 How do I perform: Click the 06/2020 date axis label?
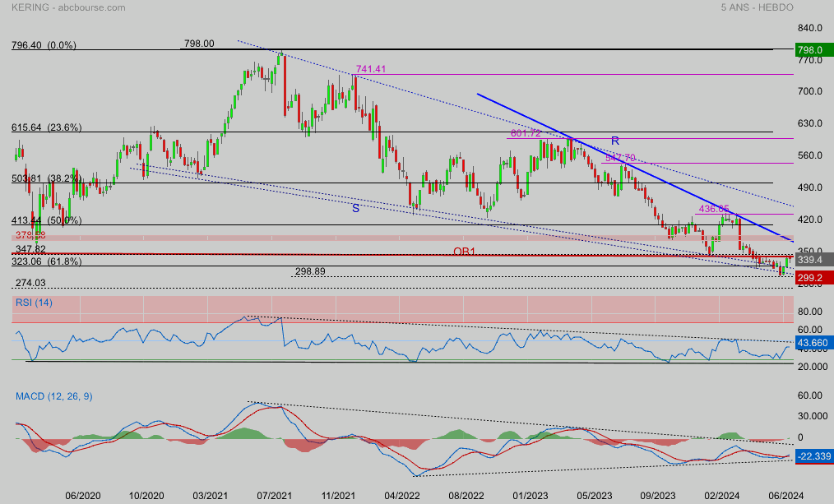click(x=83, y=496)
